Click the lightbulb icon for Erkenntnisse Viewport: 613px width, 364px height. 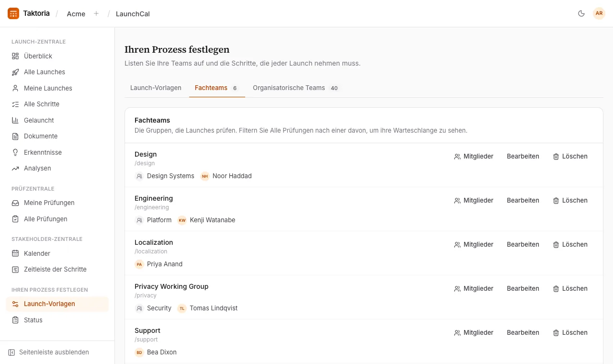click(15, 152)
